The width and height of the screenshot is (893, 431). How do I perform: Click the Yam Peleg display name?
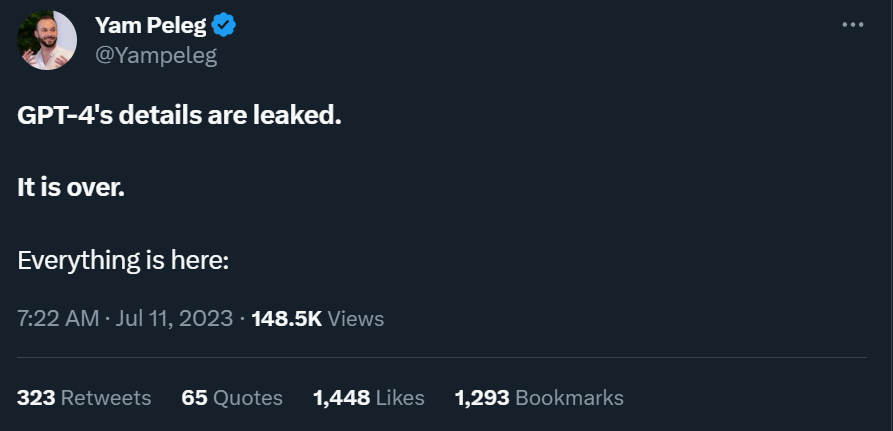pos(150,25)
